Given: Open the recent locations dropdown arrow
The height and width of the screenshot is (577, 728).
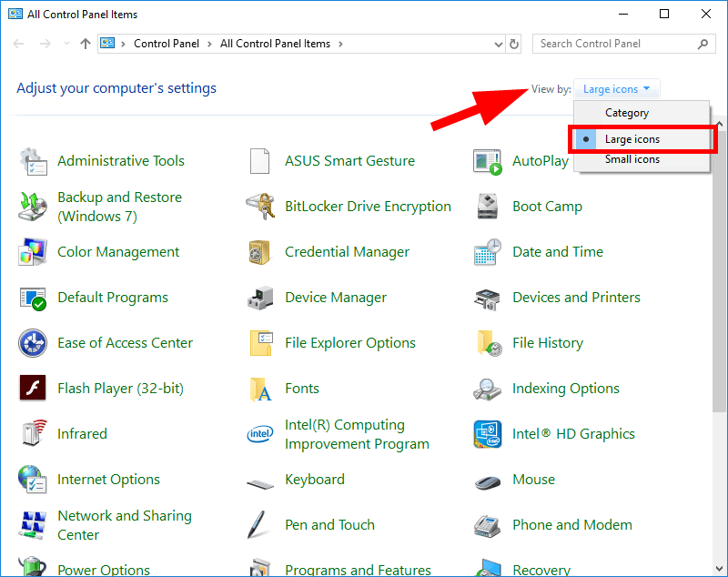Looking at the screenshot, I should point(66,44).
